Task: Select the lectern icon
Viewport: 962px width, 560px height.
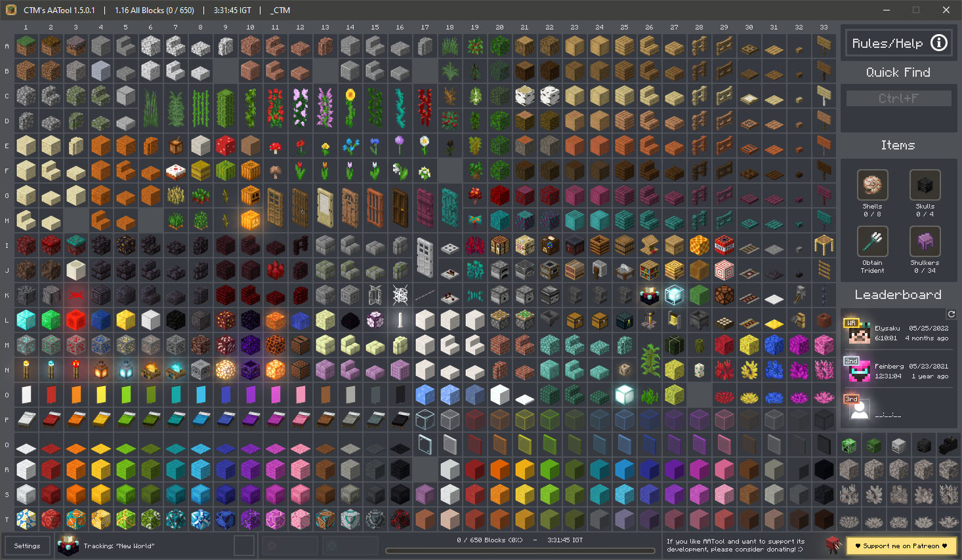Action: click(x=649, y=245)
